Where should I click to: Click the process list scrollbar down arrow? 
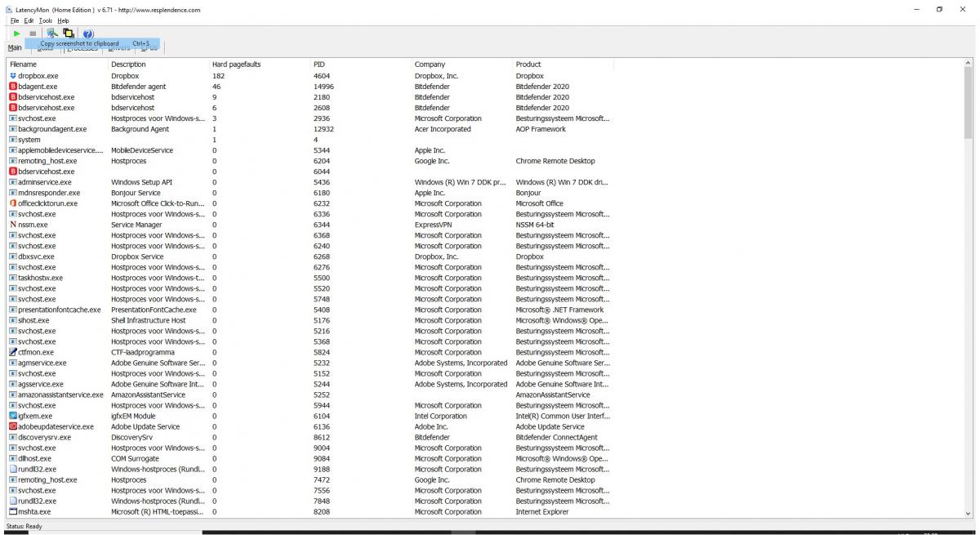(x=969, y=513)
